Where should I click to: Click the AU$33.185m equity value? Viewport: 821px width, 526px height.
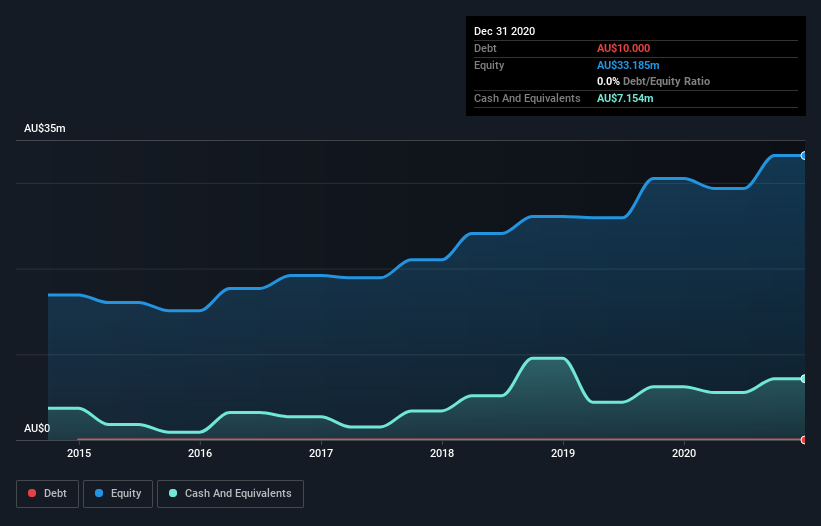628,65
